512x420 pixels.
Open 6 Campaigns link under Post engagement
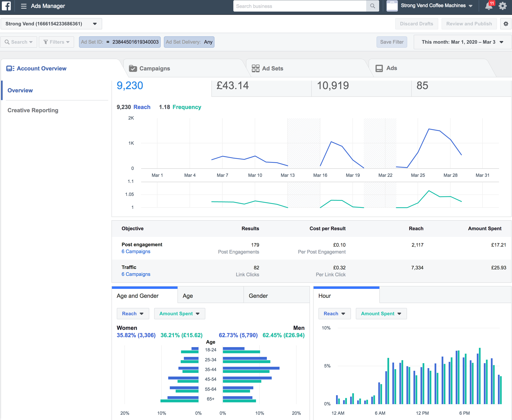136,252
